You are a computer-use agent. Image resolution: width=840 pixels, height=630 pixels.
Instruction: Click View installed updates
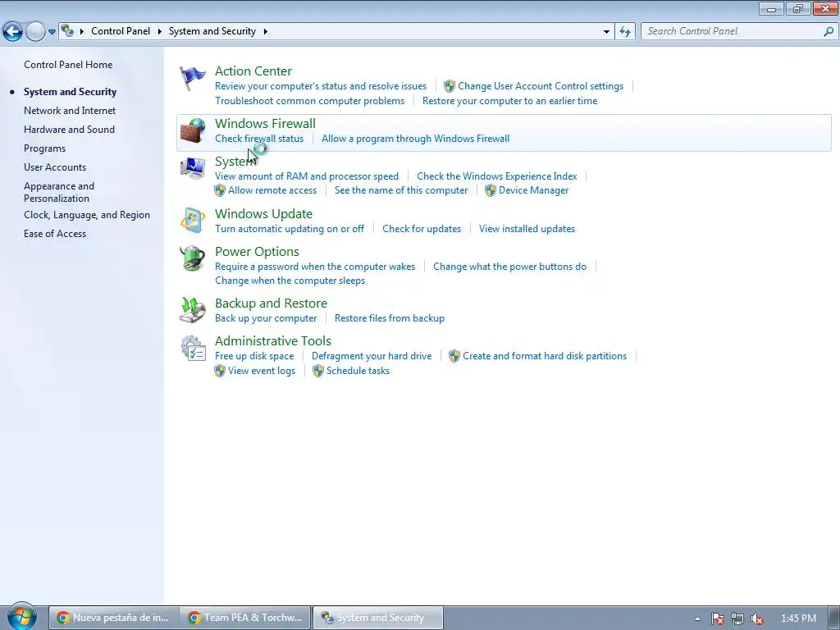[x=527, y=229]
